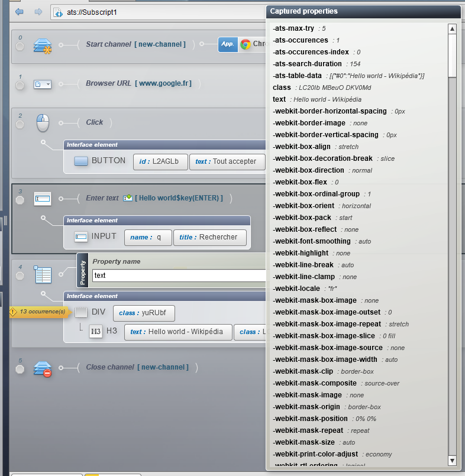Click the back navigation arrow
Viewport: 465px width, 476px height.
coord(20,12)
